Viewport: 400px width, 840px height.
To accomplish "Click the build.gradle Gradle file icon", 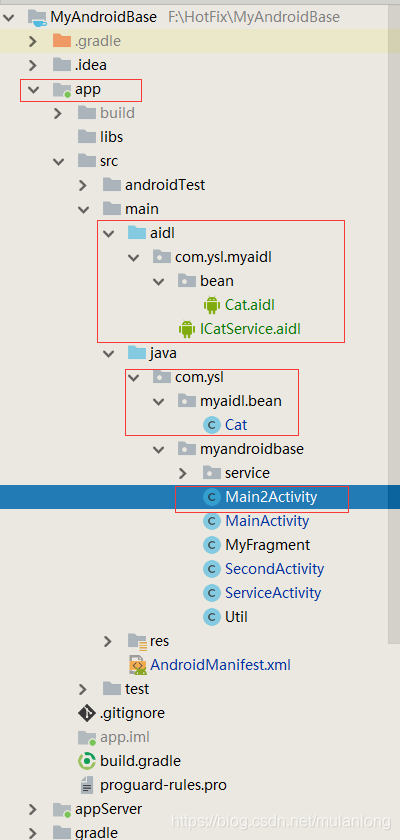I will (x=87, y=761).
